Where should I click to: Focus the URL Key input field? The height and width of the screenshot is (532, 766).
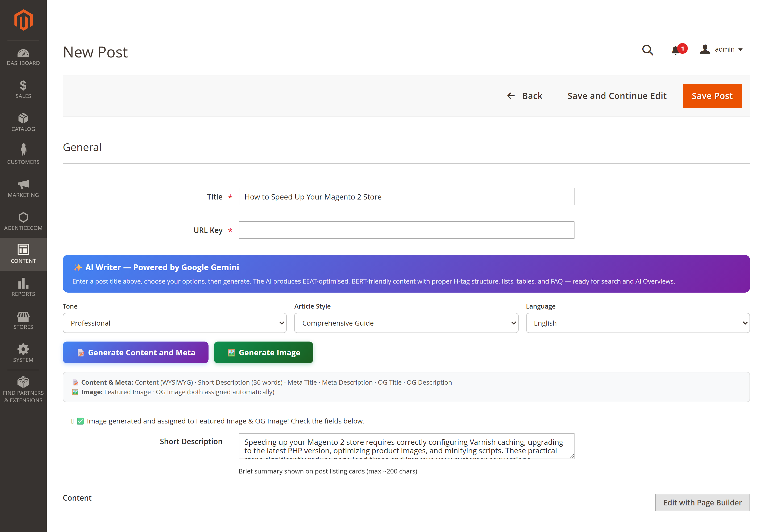click(406, 230)
